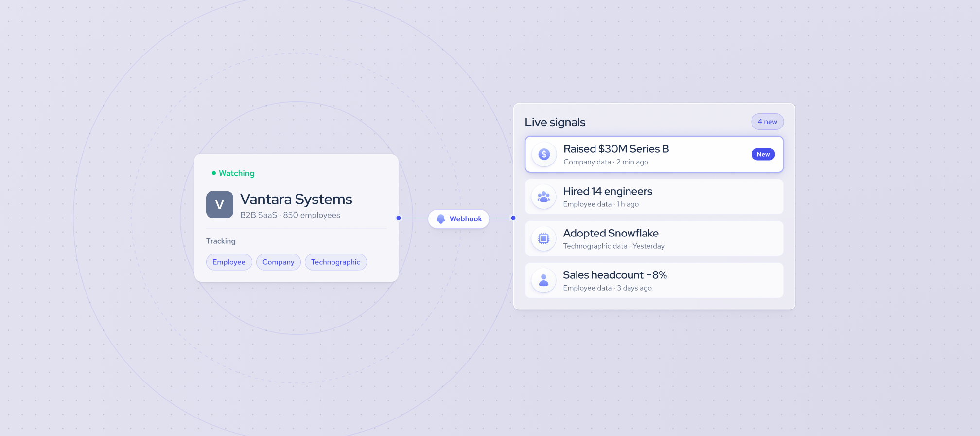Click the single person headcount icon
This screenshot has width=980, height=436.
pos(543,280)
